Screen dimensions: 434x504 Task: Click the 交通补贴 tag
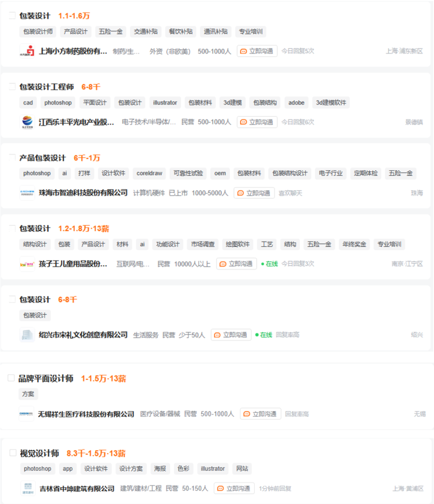146,31
